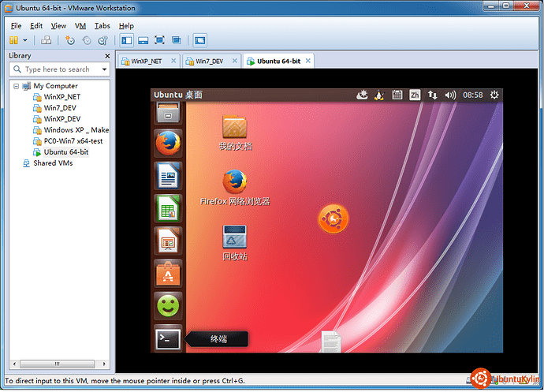Open Ubuntu Software Center launcher icon
The image size is (544, 392).
click(x=168, y=273)
